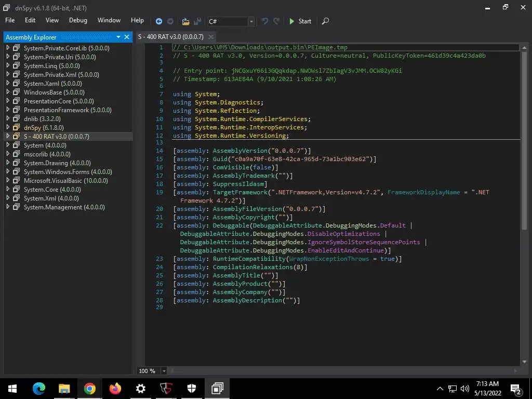Viewport: 532px width, 399px height.
Task: Click EnableEditAndContinue enum member in code
Action: [345, 250]
